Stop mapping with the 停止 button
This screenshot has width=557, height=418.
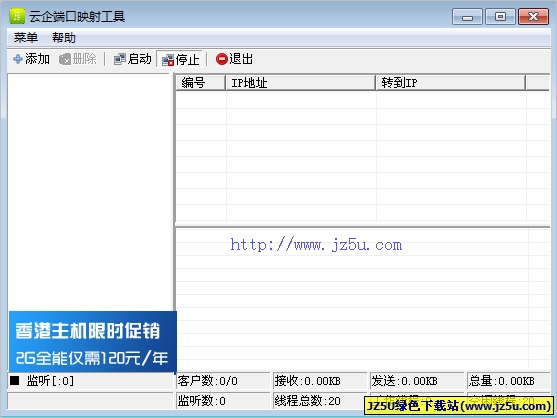[180, 59]
